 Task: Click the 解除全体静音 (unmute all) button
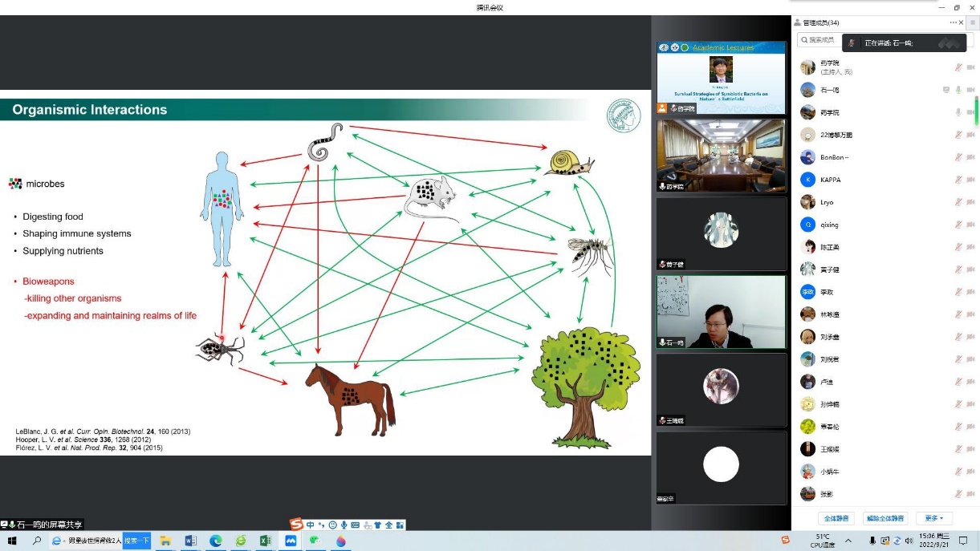coord(886,518)
